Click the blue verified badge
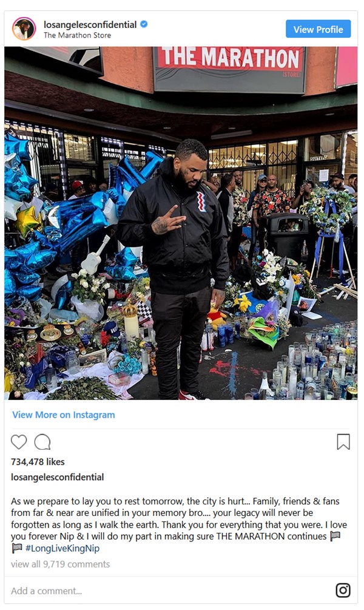Viewport: 364px width, 610px height. coord(144,24)
